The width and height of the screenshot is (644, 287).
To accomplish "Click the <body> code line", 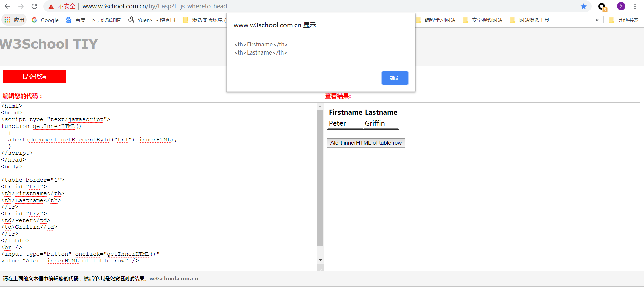I will (12, 167).
